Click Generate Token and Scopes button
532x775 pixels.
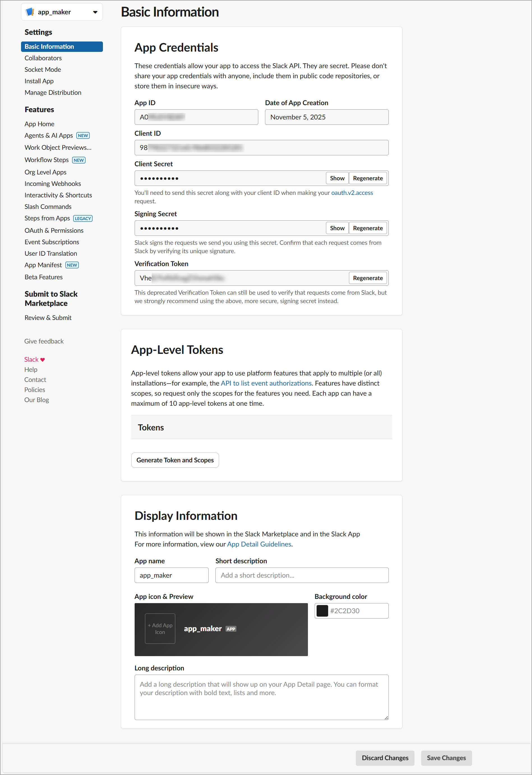(x=175, y=460)
